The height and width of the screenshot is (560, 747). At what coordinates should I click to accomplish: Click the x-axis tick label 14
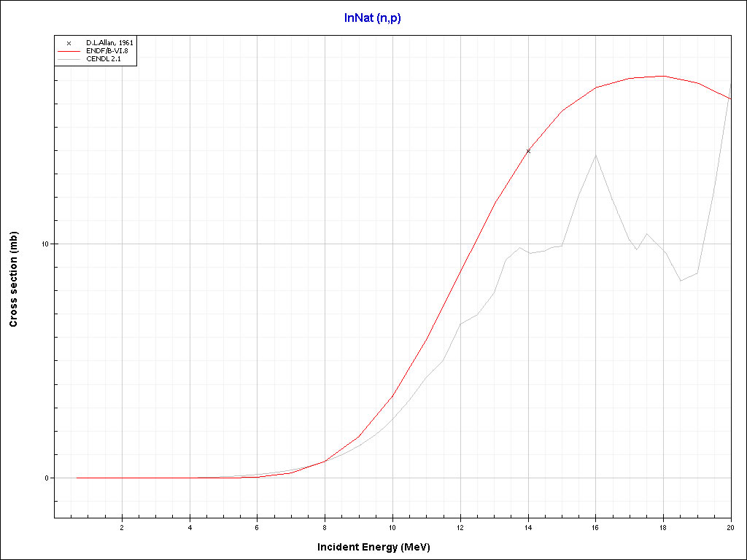(x=528, y=527)
